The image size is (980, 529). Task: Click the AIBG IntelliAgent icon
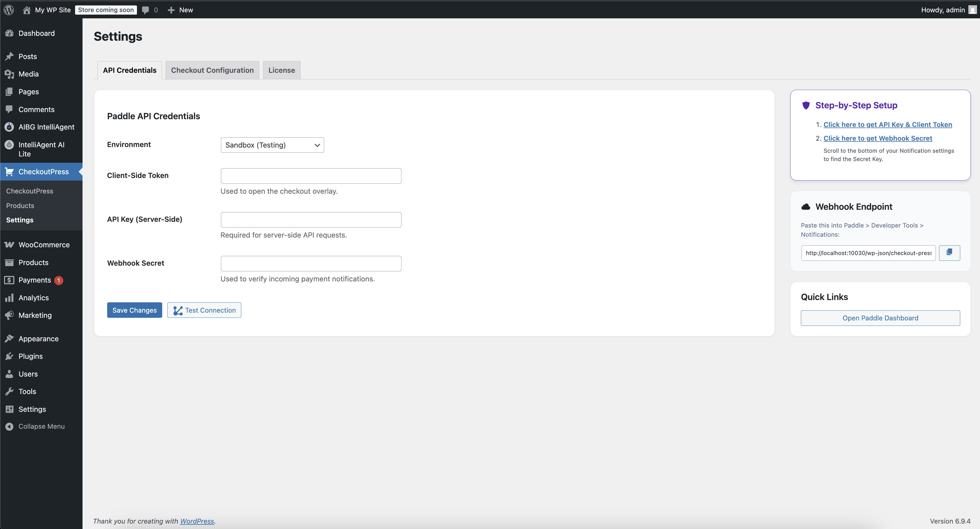click(x=9, y=127)
